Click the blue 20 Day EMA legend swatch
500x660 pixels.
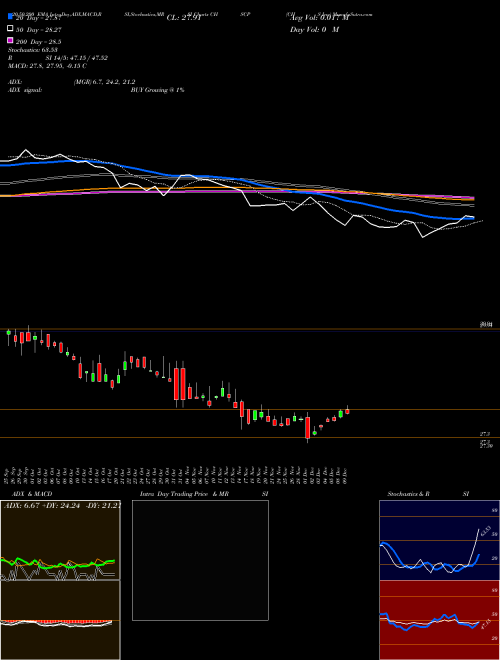coord(11,16)
